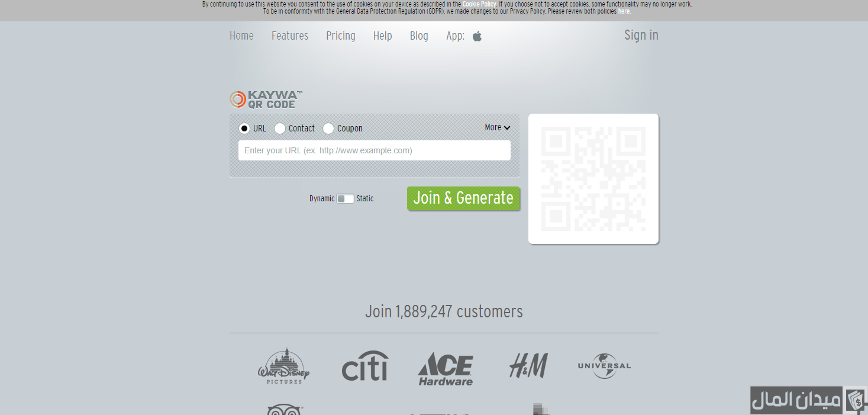This screenshot has width=868, height=415.
Task: Click the Sign in link
Action: [x=641, y=35]
